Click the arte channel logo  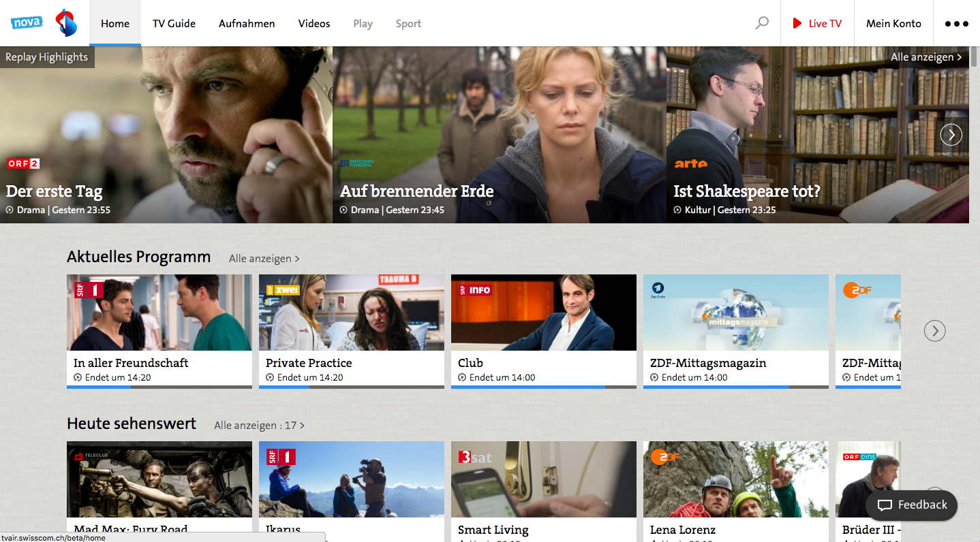690,164
